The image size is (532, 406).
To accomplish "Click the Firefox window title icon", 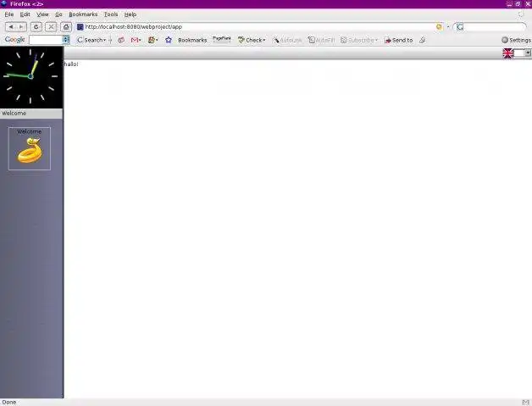I will click(x=4, y=3).
